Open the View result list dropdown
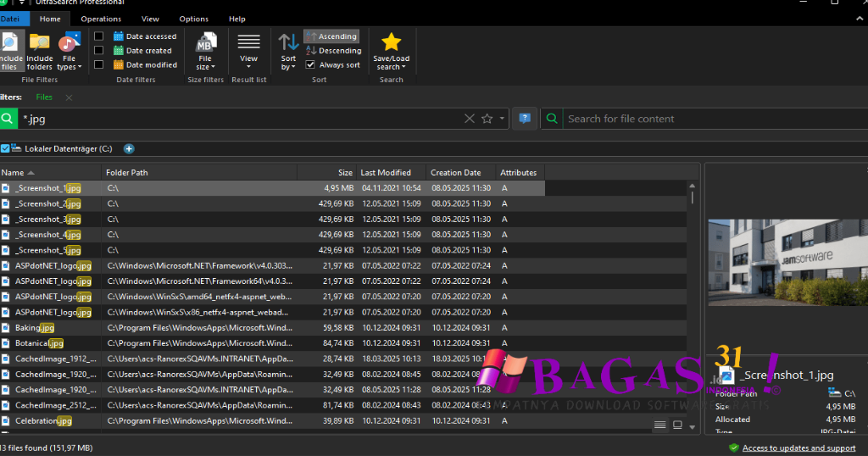Viewport: 868px width, 456px height. (248, 52)
